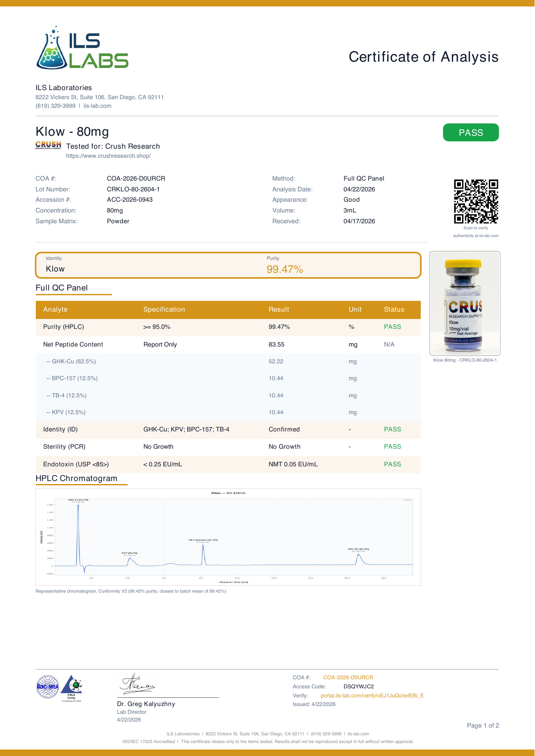Click the green PASS status badge
Screen dimensions: 535x756
tap(471, 132)
